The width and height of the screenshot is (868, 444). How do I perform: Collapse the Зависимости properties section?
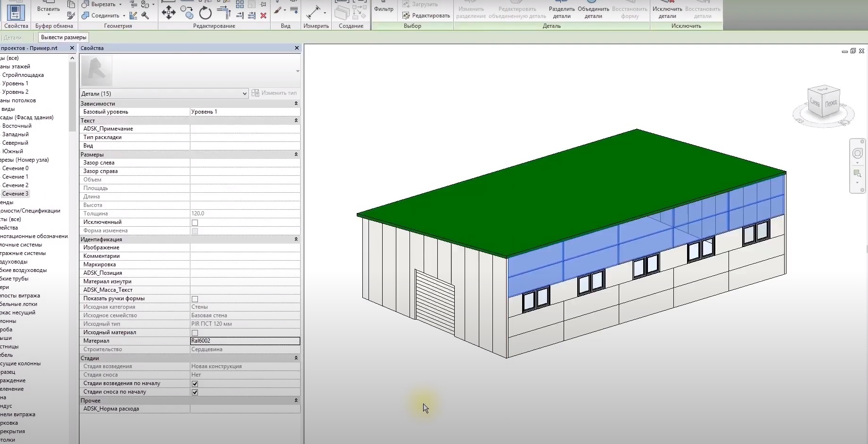click(296, 104)
